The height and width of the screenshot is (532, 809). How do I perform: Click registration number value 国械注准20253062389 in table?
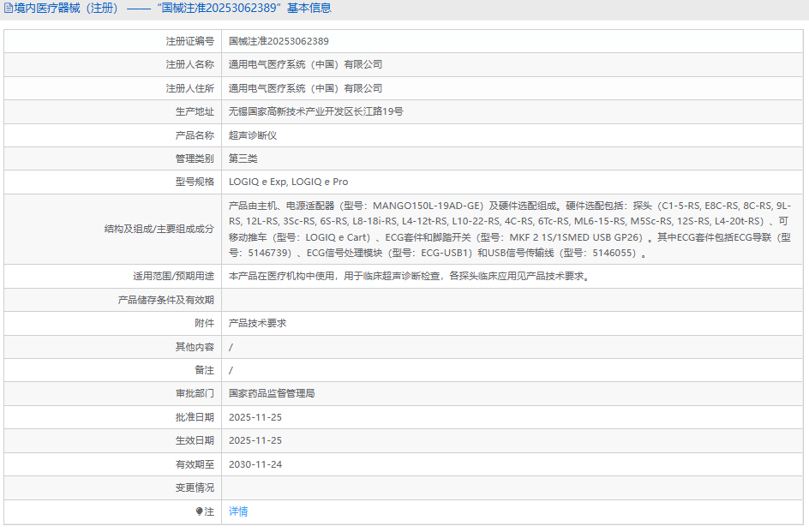coord(279,41)
